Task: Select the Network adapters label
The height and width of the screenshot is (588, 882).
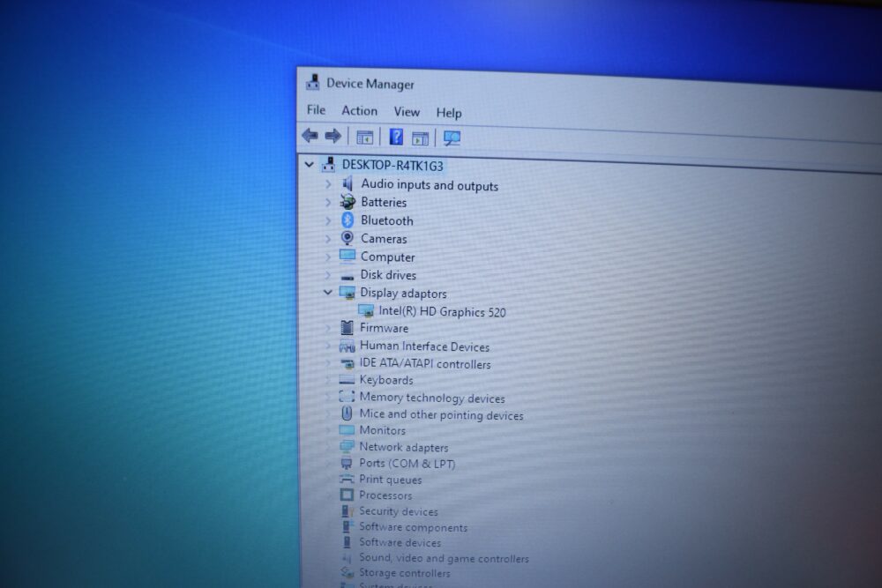Action: (x=404, y=447)
